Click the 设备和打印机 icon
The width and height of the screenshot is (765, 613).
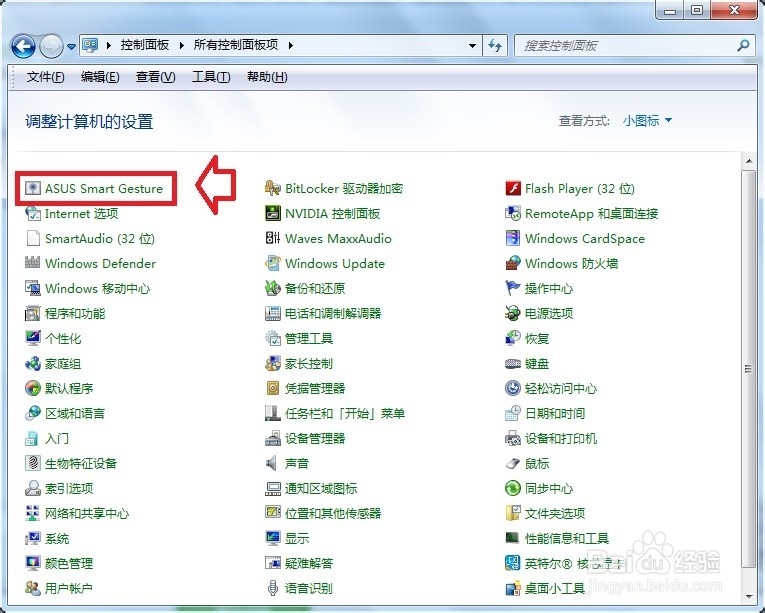[x=513, y=438]
